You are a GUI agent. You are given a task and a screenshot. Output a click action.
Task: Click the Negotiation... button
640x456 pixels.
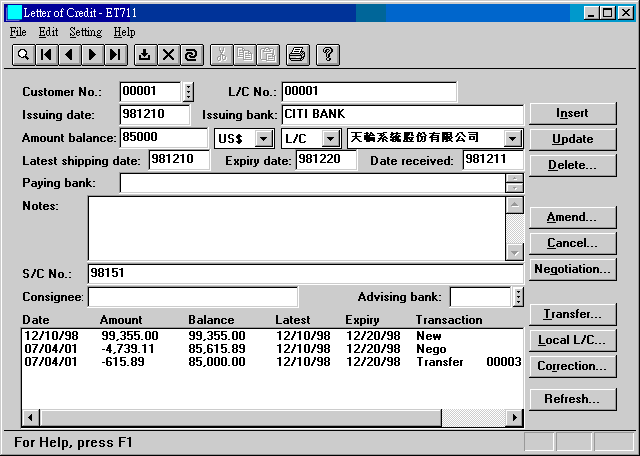click(x=572, y=269)
